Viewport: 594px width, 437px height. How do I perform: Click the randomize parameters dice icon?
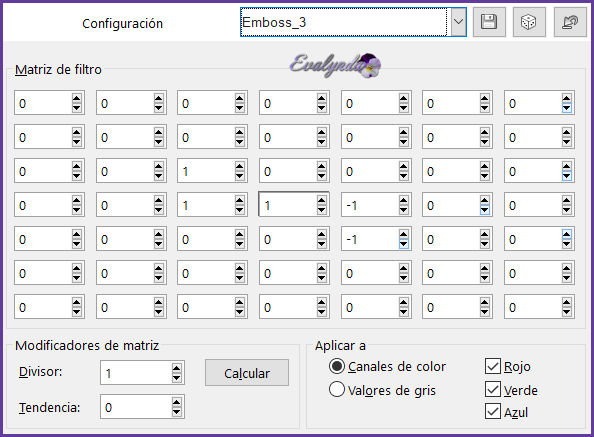[529, 22]
